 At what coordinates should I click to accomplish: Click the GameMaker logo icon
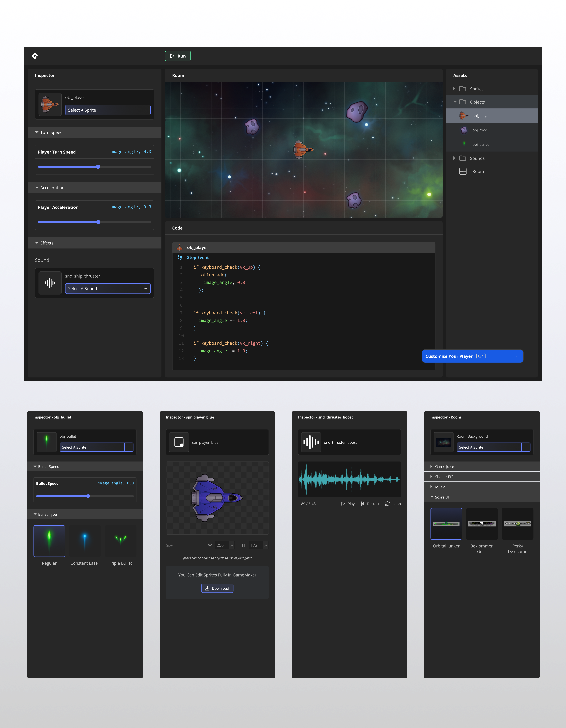pos(35,56)
